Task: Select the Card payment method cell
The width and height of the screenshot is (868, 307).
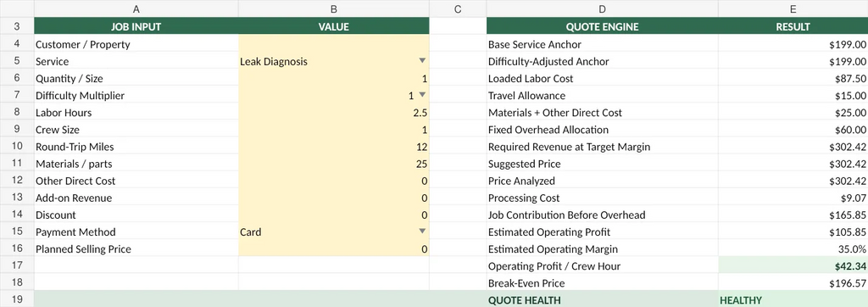Action: pyautogui.click(x=334, y=232)
